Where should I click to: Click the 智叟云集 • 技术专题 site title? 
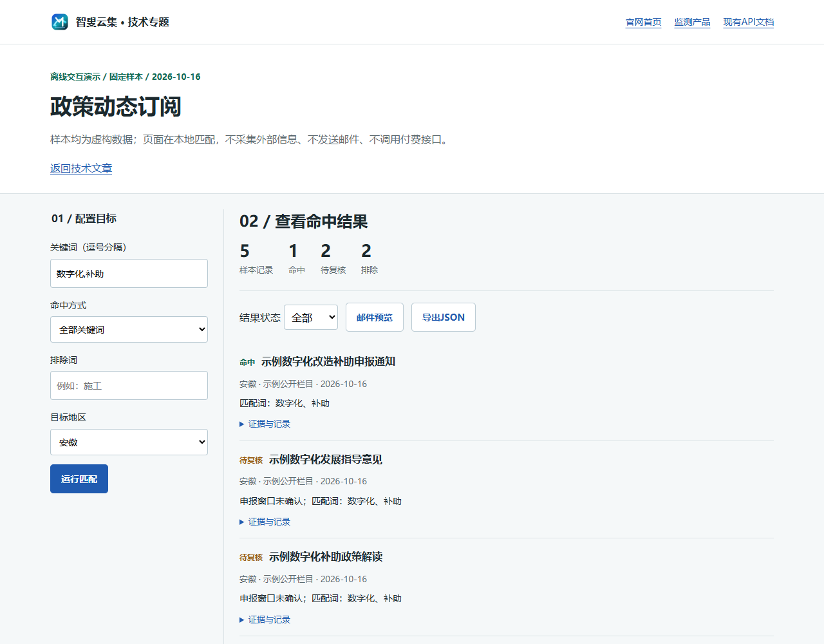pyautogui.click(x=122, y=22)
